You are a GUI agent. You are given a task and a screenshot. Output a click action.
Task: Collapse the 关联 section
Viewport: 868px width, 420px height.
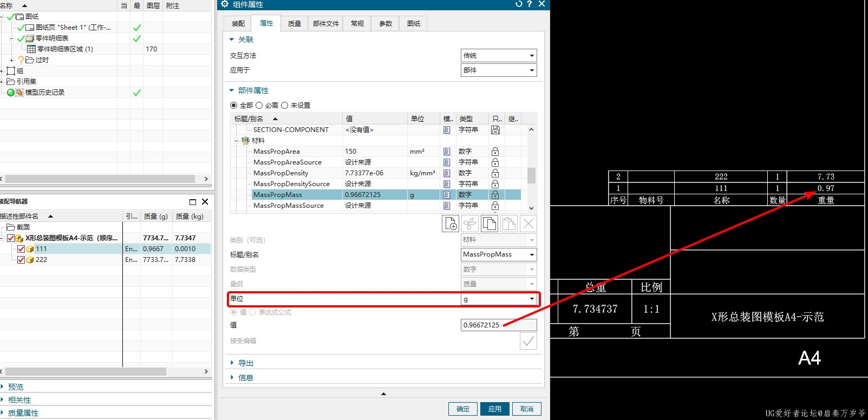[232, 40]
